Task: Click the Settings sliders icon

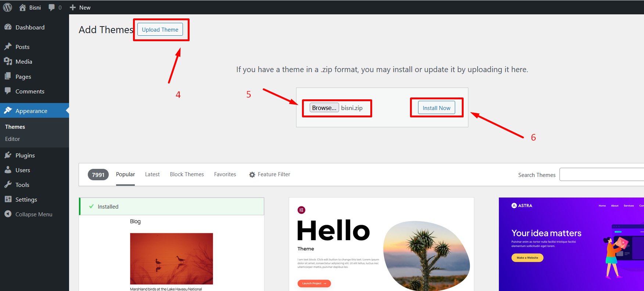Action: (8, 199)
